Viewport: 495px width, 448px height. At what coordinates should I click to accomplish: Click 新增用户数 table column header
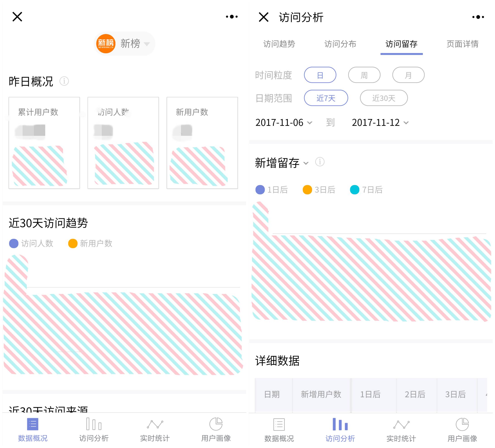[x=321, y=394]
